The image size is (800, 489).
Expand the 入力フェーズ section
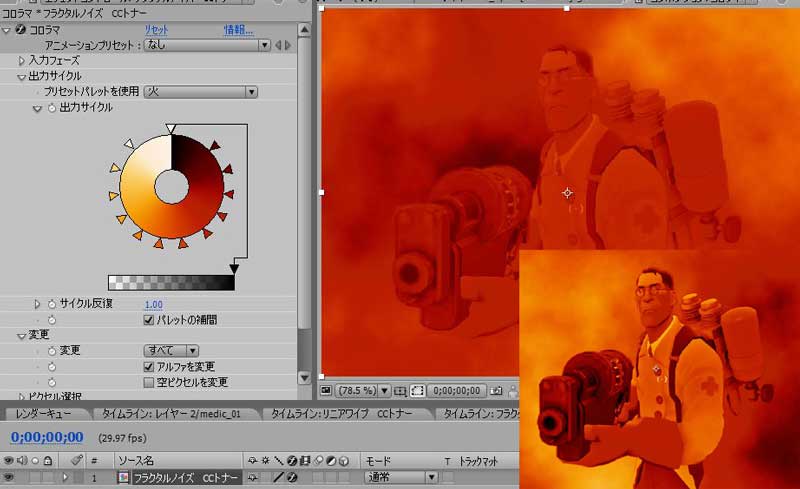pyautogui.click(x=21, y=61)
